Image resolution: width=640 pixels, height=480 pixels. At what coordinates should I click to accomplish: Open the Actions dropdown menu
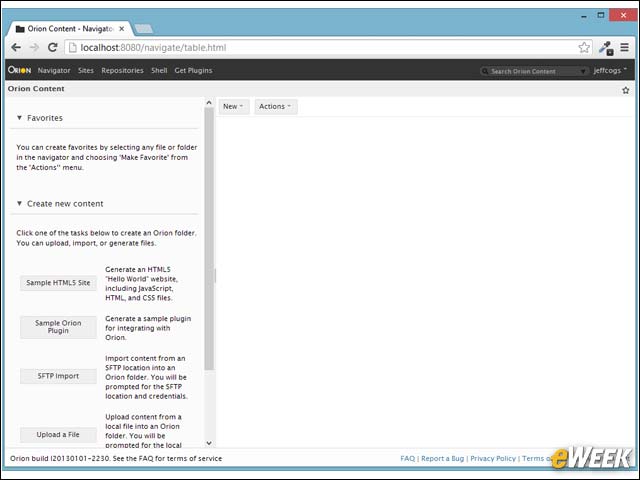pos(276,107)
